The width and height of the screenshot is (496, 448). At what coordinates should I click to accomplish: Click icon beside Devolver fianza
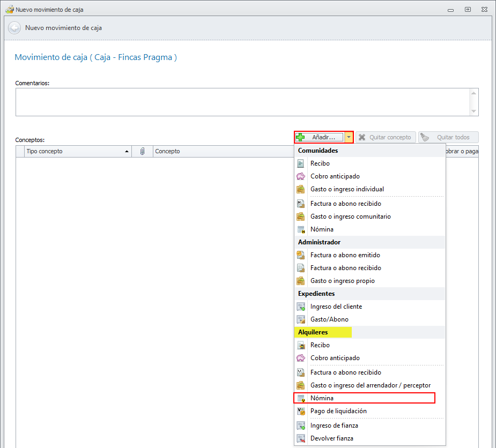point(301,438)
